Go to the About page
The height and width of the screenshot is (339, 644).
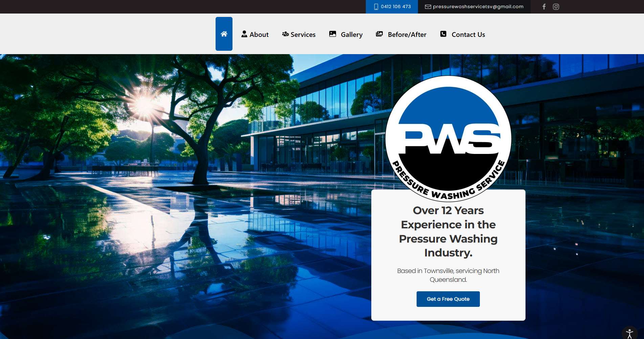[x=259, y=35]
